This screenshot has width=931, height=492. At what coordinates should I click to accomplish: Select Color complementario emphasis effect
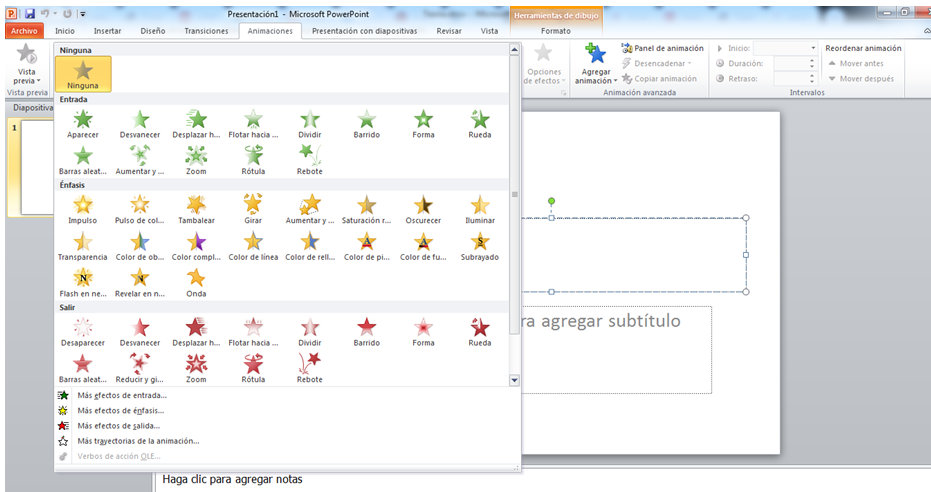(x=196, y=246)
